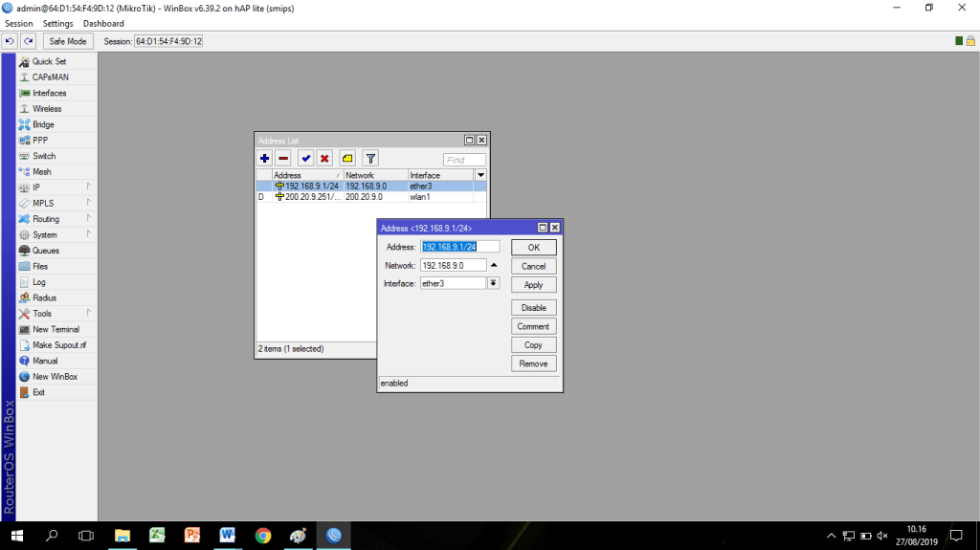Click the Disable button in the Address dialog
The height and width of the screenshot is (550, 980).
[x=533, y=308]
